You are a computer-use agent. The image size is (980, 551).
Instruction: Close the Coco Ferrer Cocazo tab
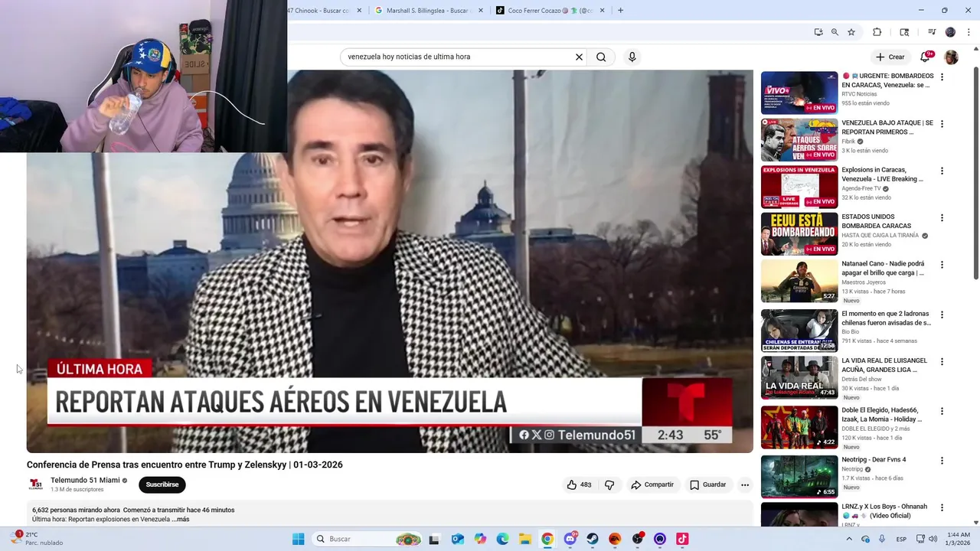[x=603, y=11]
